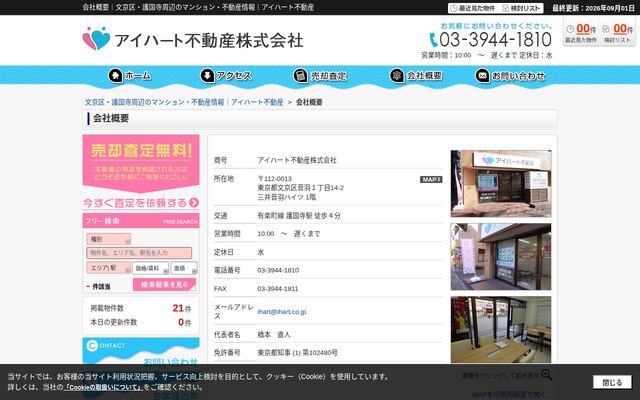
Task: Click the clock icon above 最近見た物件 counter
Action: (x=570, y=29)
